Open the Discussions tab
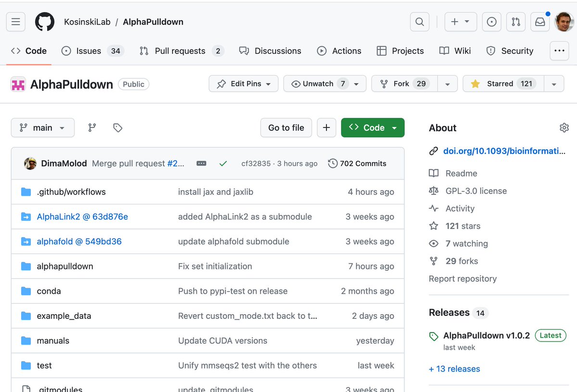This screenshot has width=577, height=392. [x=270, y=51]
